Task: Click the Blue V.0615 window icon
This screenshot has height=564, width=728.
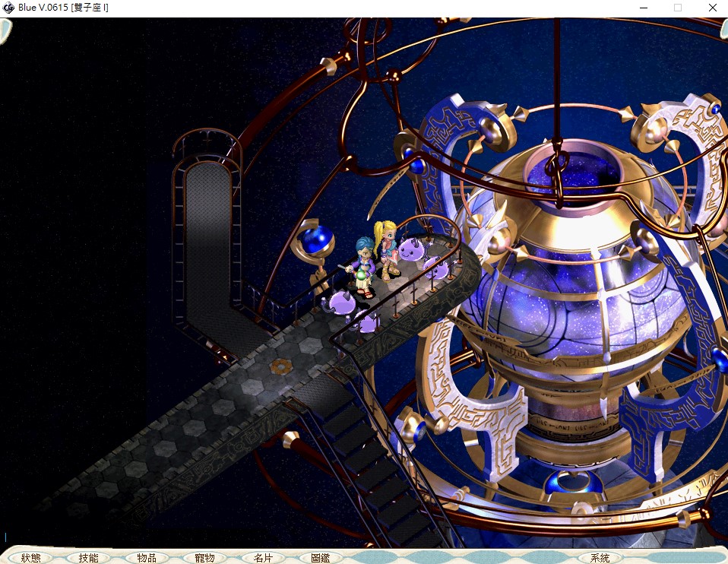Action: [8, 8]
